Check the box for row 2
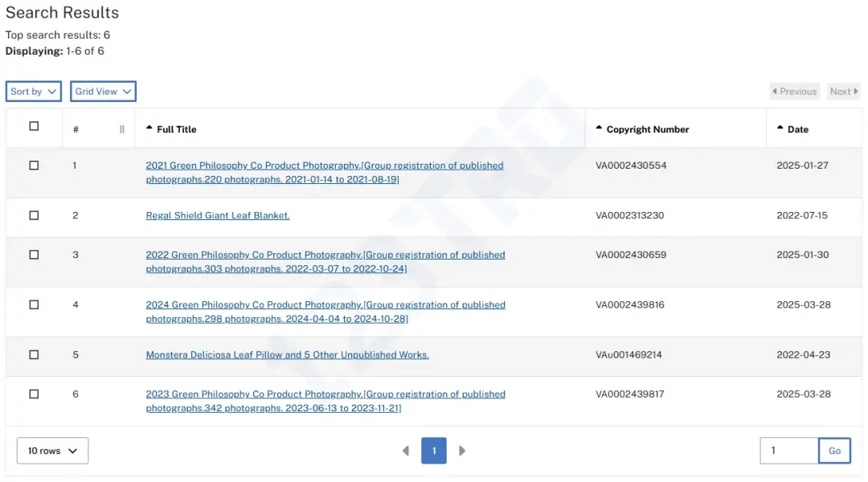The width and height of the screenshot is (868, 482). coord(34,215)
